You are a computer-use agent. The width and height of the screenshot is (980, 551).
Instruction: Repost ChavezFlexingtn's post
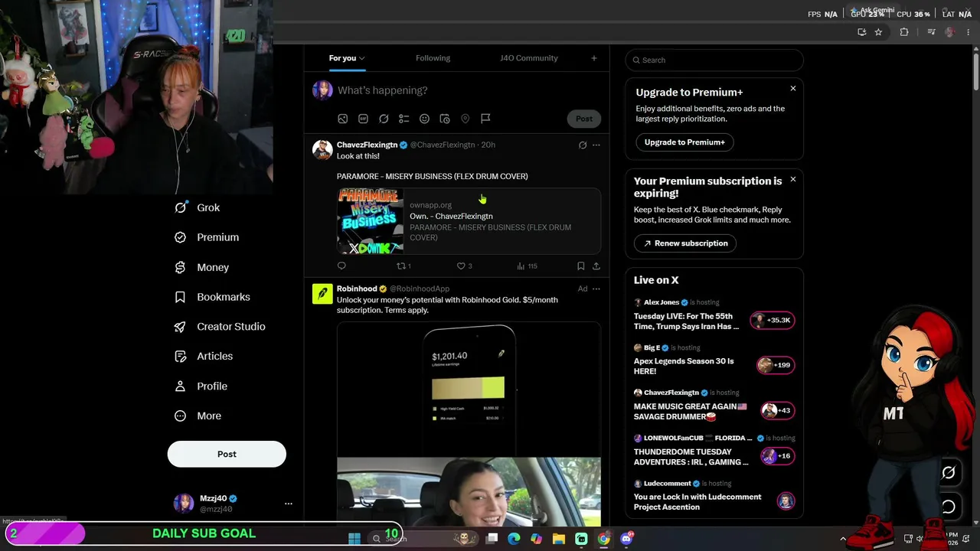[403, 266]
